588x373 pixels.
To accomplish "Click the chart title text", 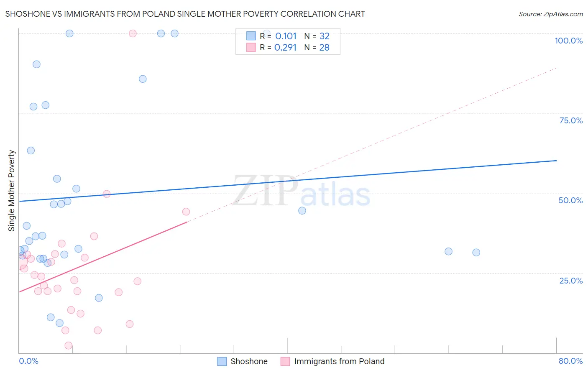I will click(185, 14).
